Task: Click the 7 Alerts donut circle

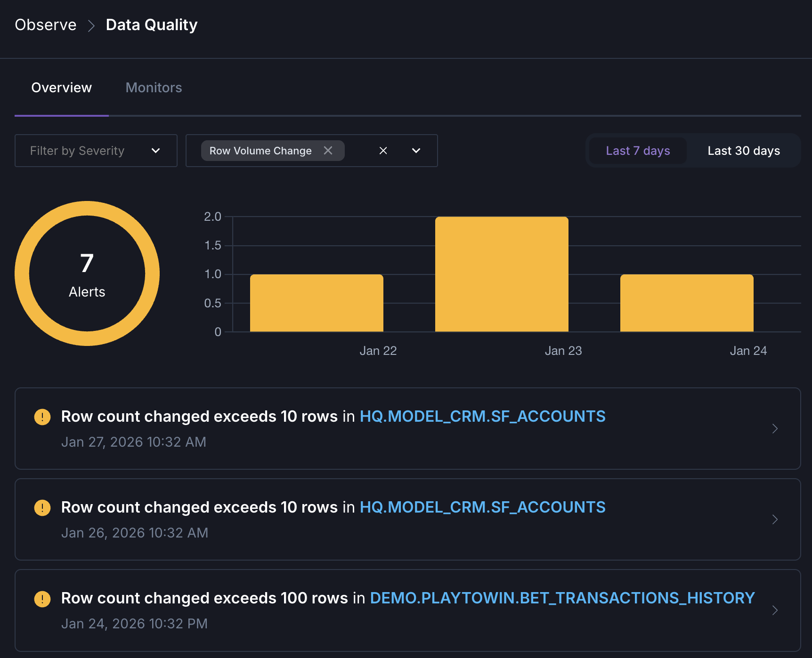Action: pyautogui.click(x=87, y=273)
